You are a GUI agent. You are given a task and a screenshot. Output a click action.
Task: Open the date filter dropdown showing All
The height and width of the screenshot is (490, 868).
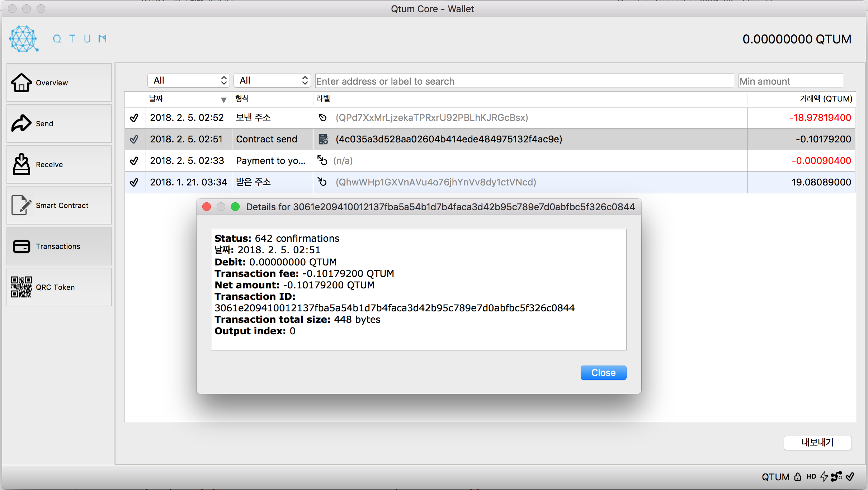pyautogui.click(x=189, y=80)
